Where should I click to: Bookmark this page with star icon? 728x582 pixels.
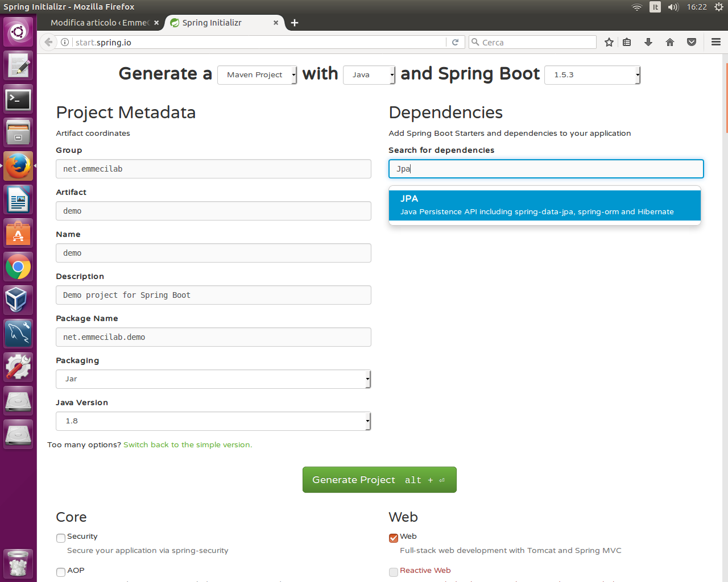[x=609, y=42]
